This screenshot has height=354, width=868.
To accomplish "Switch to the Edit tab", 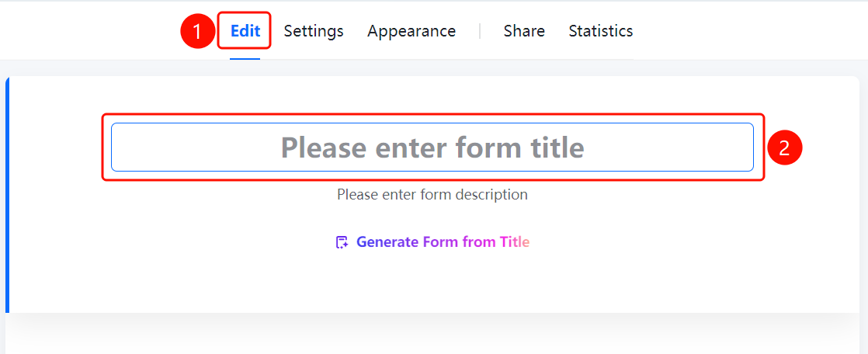I will 245,31.
